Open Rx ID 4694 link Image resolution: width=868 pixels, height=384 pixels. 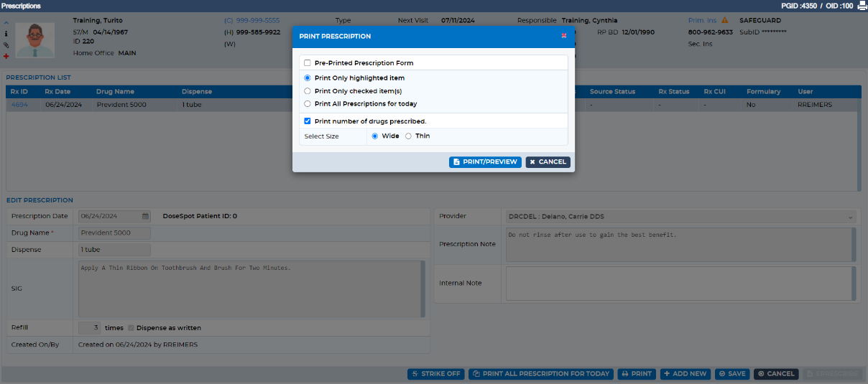coord(19,105)
